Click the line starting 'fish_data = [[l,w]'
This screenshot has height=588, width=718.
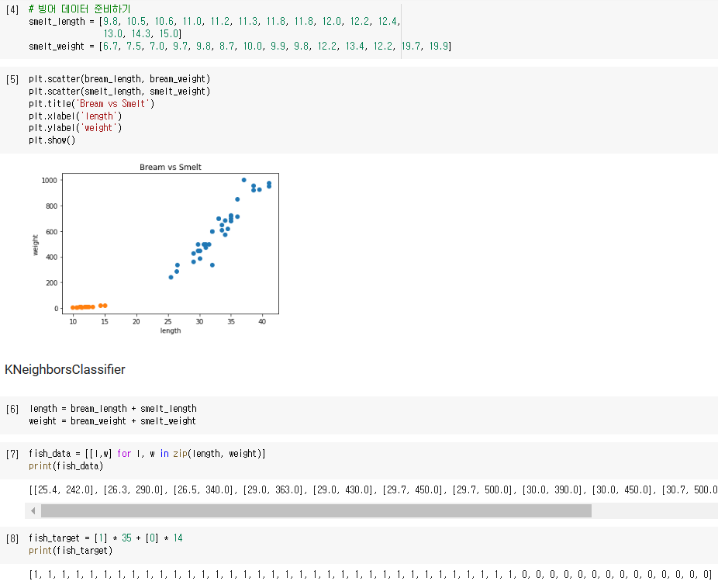[147, 453]
